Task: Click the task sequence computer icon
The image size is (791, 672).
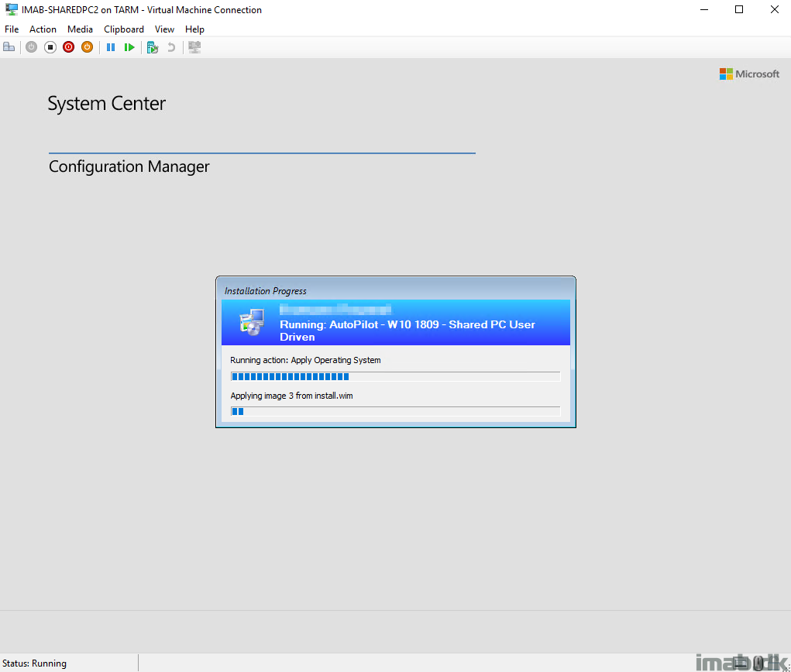Action: point(253,323)
